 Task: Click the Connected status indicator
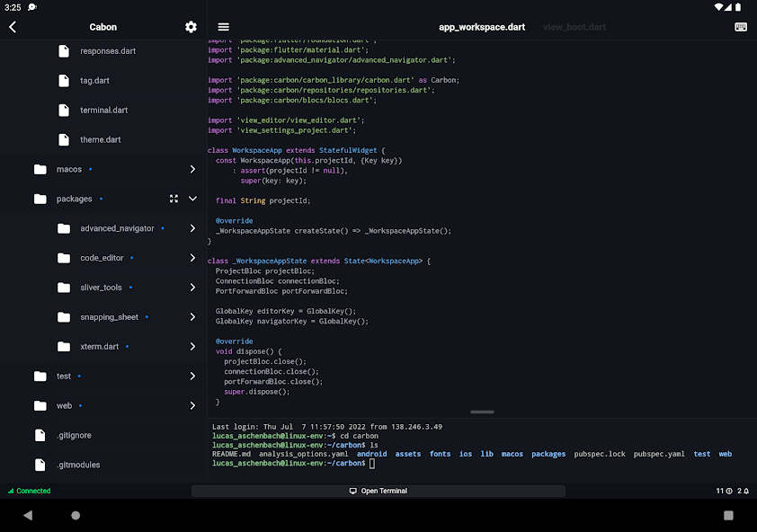coord(30,491)
